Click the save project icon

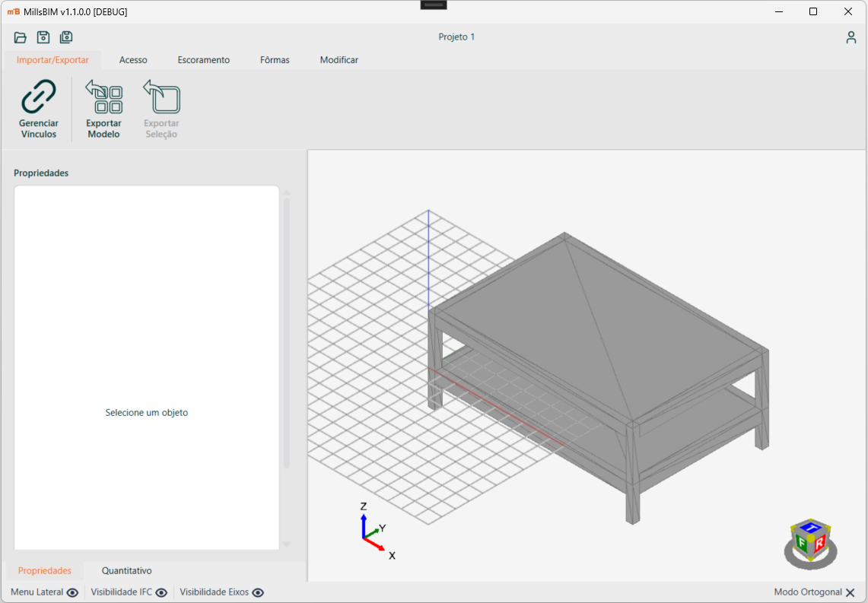coord(43,37)
